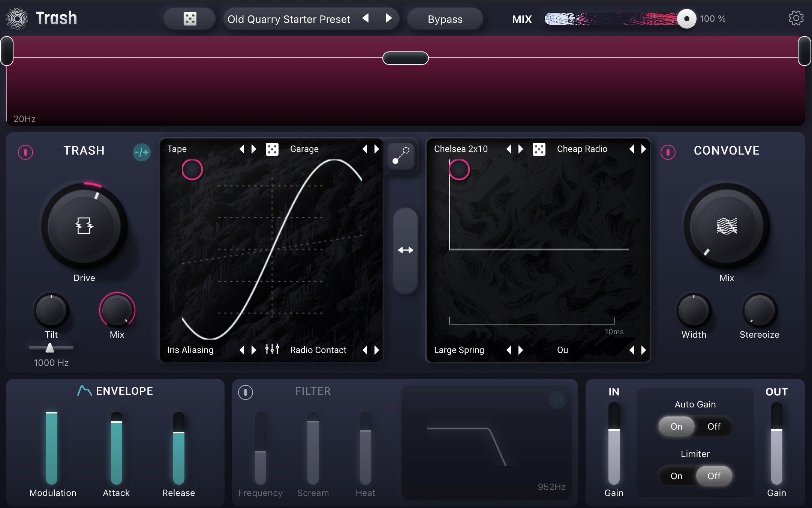Click the Filter Heat slider
Screen dimensions: 812x508
[x=366, y=448]
